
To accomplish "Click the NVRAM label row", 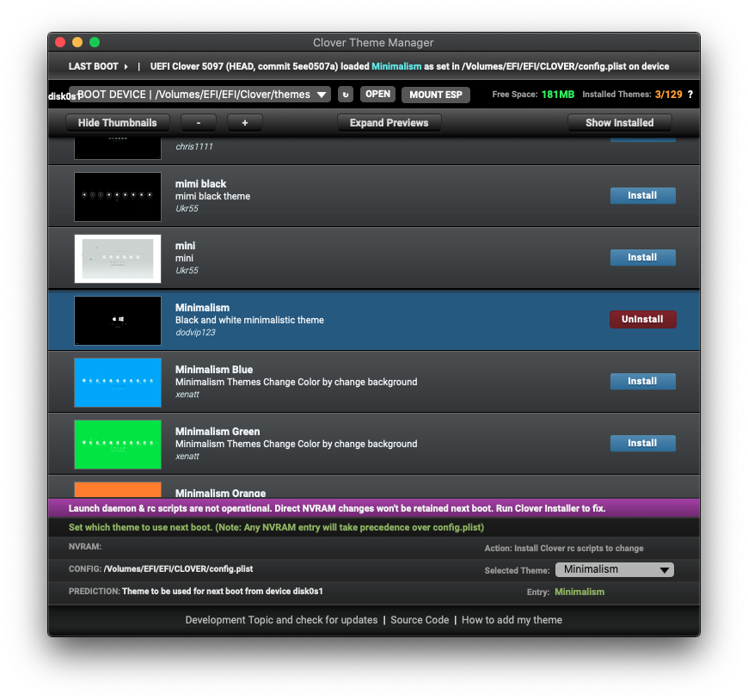I will pos(85,547).
